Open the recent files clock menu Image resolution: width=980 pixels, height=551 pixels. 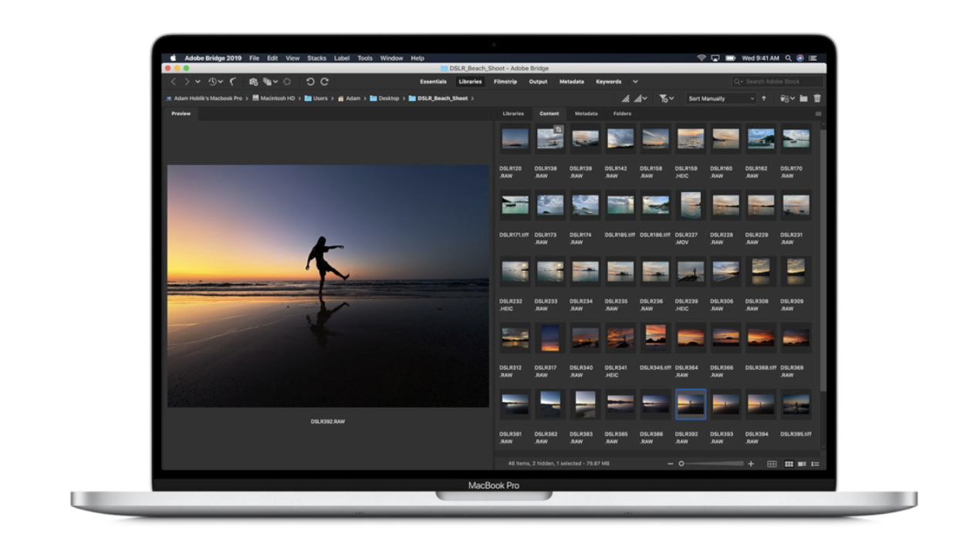pyautogui.click(x=215, y=82)
